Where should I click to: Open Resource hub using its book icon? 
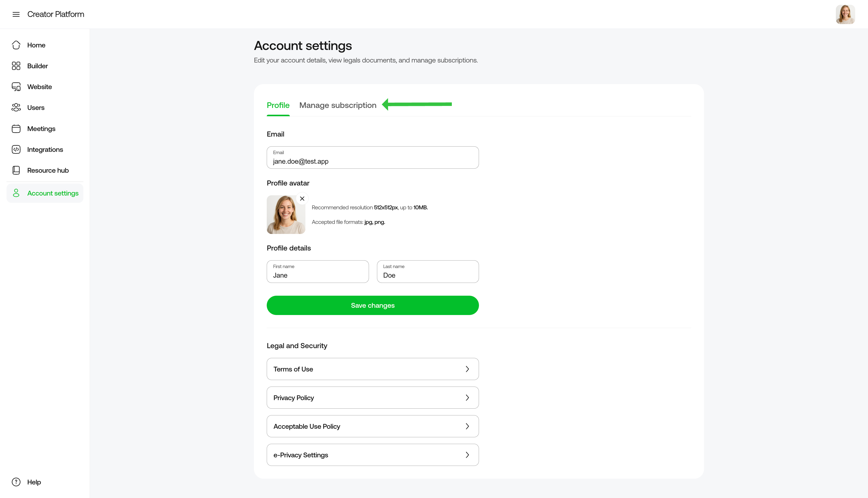16,170
